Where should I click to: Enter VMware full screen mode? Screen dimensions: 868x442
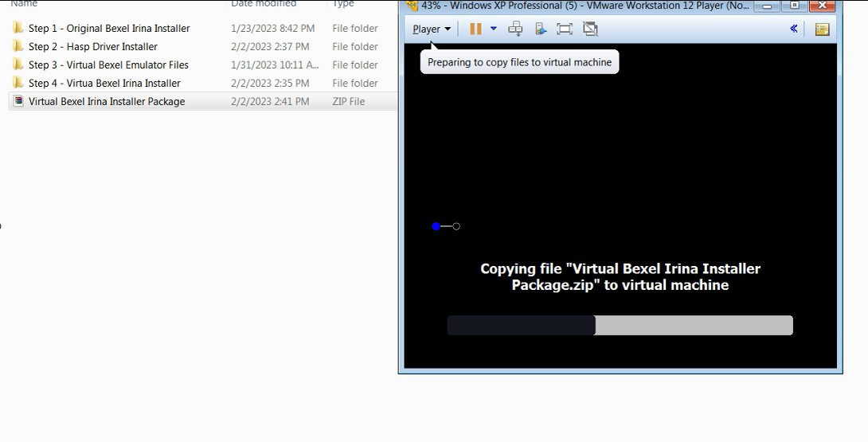pos(564,29)
